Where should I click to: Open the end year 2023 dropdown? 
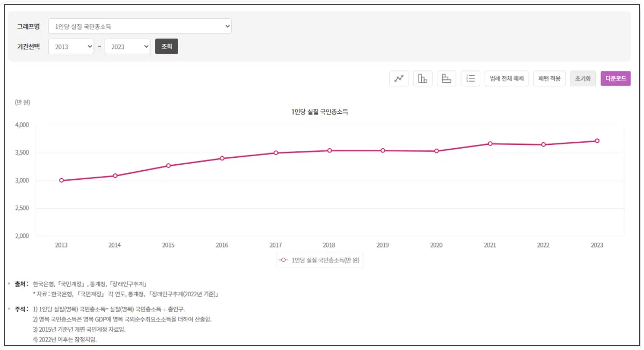click(127, 47)
